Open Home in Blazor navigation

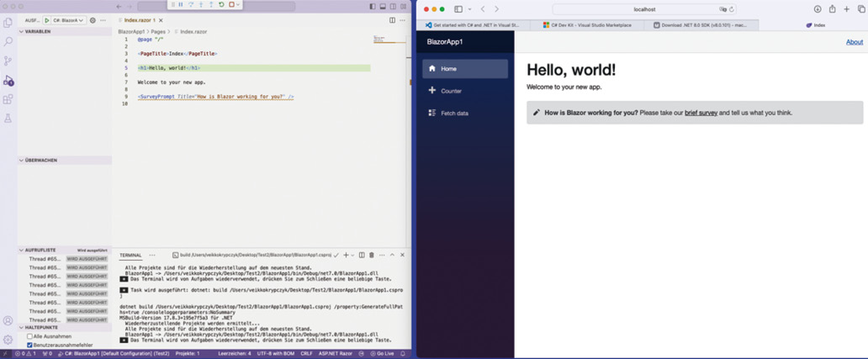(465, 69)
